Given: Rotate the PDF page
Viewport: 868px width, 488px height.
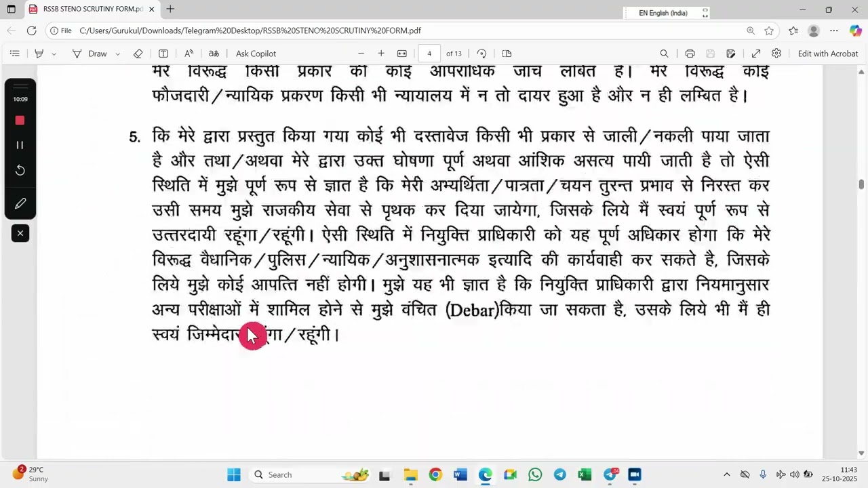Looking at the screenshot, I should (481, 54).
